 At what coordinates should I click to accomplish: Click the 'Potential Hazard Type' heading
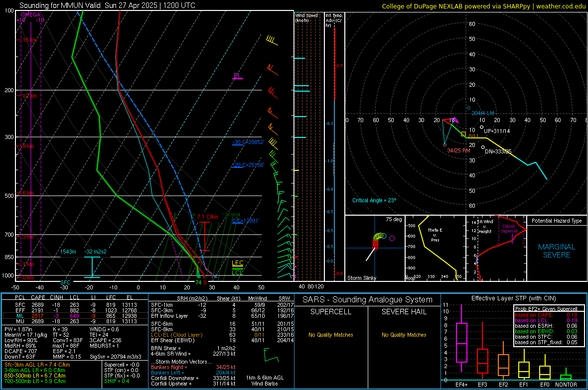pos(557,221)
